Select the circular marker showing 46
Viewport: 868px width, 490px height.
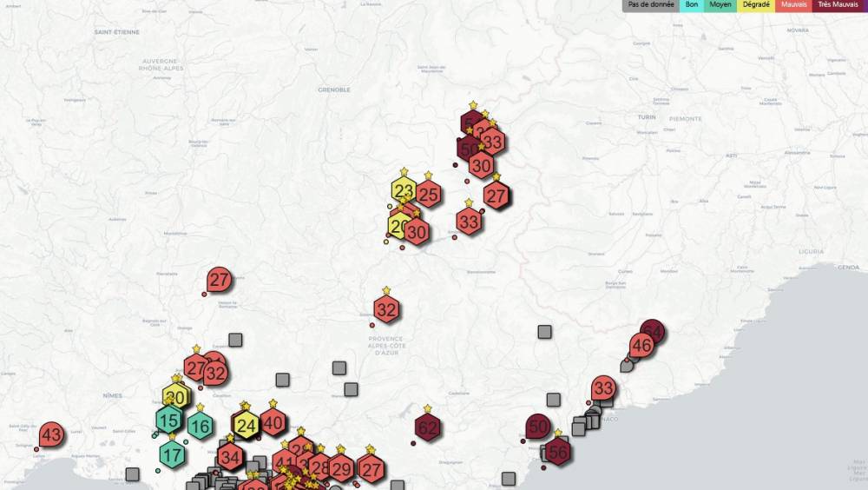click(641, 347)
